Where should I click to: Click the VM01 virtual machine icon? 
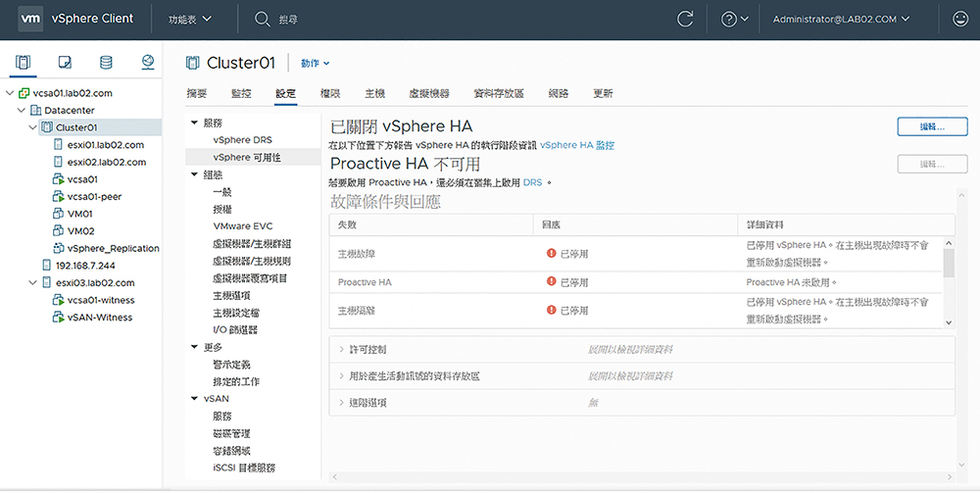(x=58, y=214)
